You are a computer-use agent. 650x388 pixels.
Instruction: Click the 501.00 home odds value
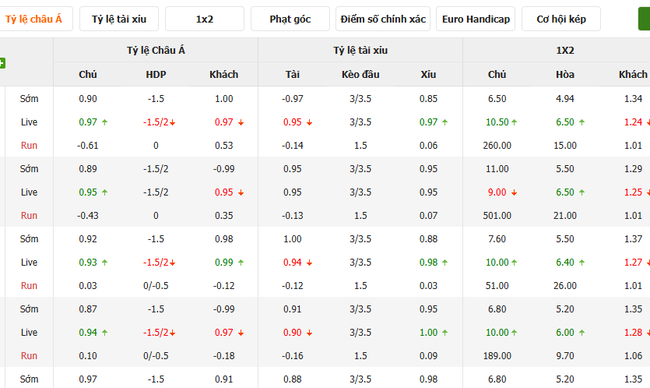[497, 216]
